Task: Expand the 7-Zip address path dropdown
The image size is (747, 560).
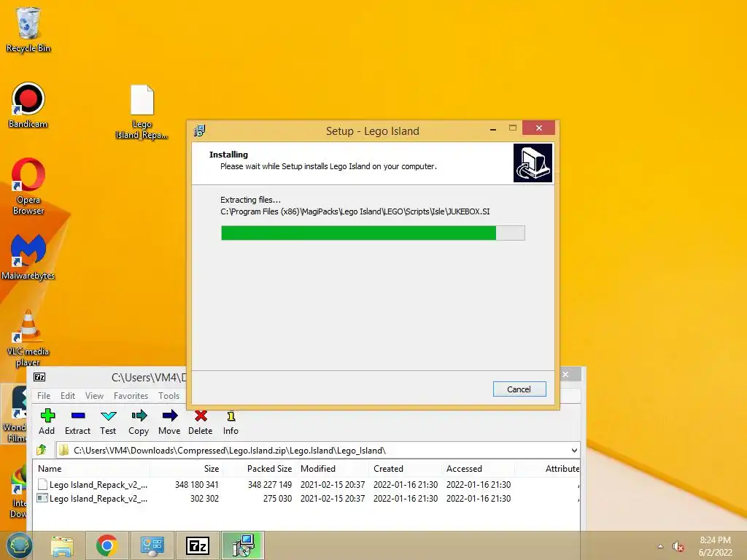Action: [x=574, y=450]
